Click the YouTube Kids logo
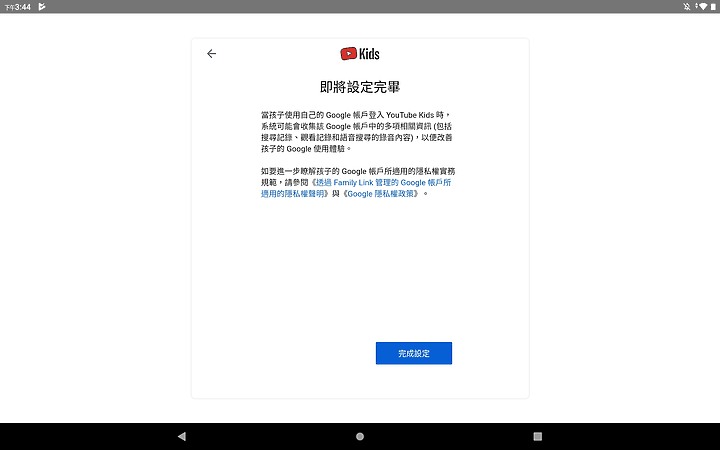The width and height of the screenshot is (720, 450). point(360,54)
